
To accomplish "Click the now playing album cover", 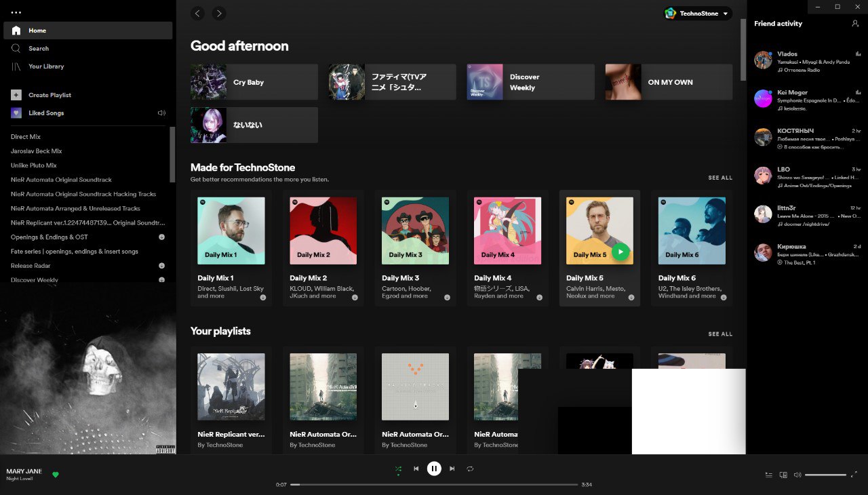I will tap(88, 367).
